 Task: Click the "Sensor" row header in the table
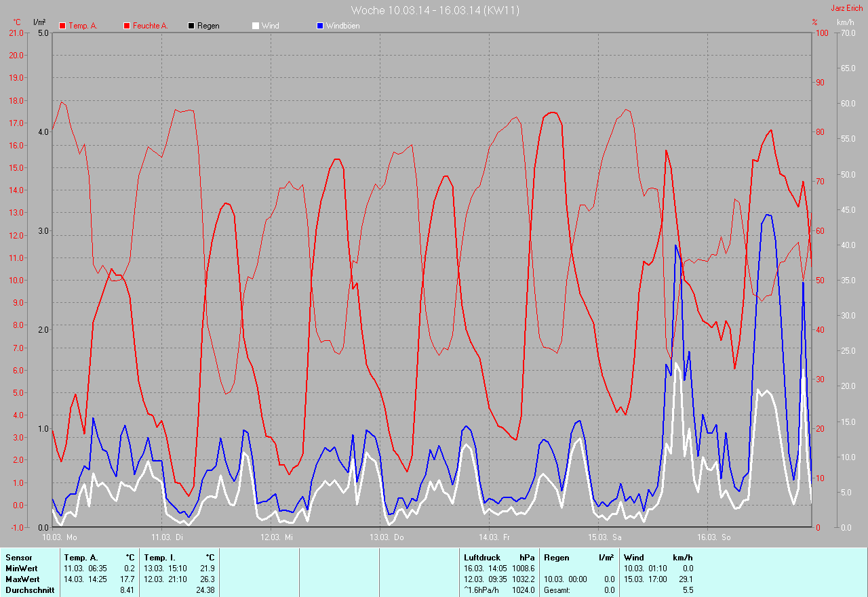pyautogui.click(x=18, y=558)
